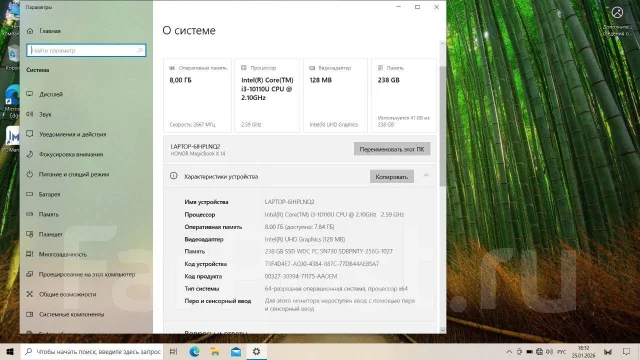Launch Microsoft Edge from taskbar
The height and width of the screenshot is (360, 640).
194,351
